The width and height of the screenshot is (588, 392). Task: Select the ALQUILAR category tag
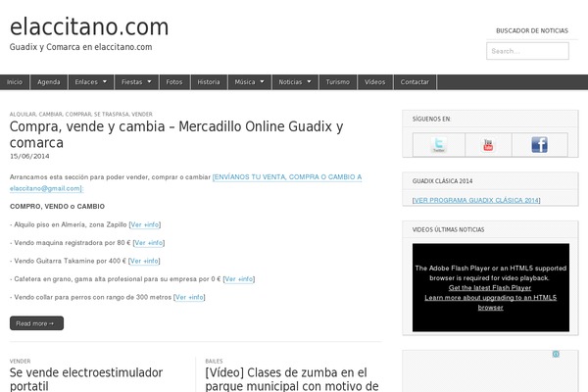pos(23,114)
